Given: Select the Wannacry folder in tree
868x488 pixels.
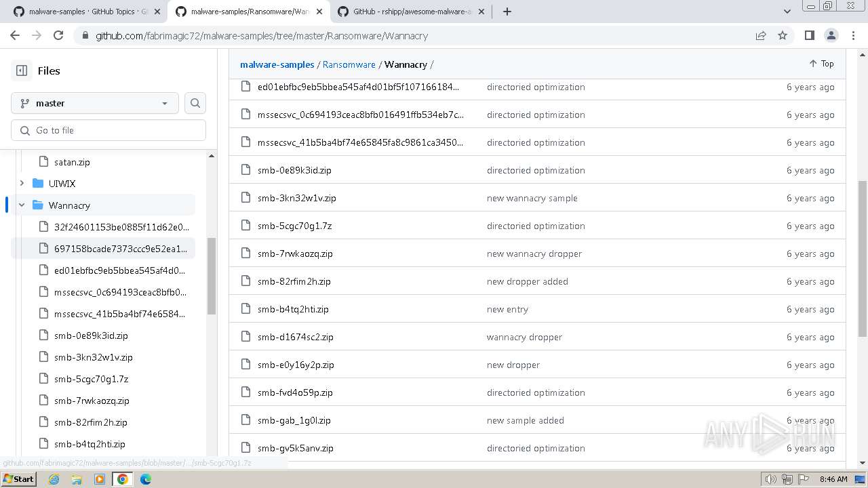Looking at the screenshot, I should (69, 205).
